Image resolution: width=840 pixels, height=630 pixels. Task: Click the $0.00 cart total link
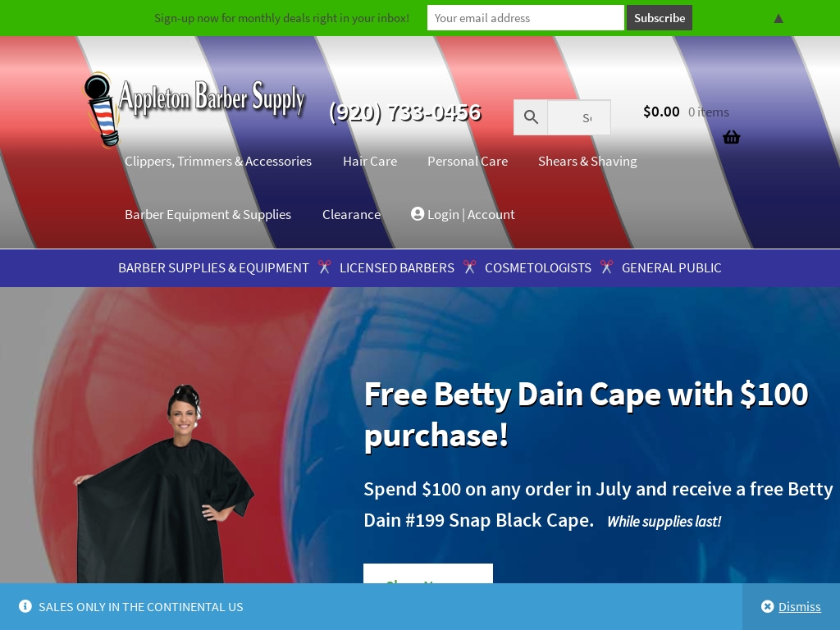pos(661,112)
